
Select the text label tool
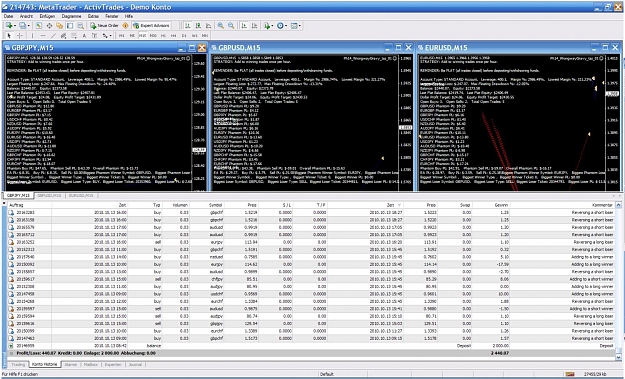point(94,36)
